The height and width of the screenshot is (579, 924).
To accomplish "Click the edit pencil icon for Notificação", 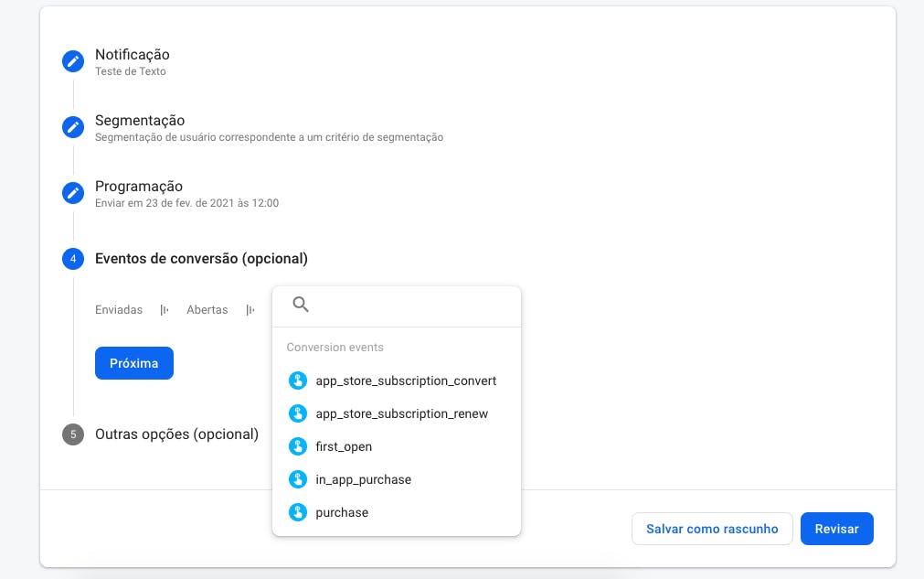I will click(73, 61).
